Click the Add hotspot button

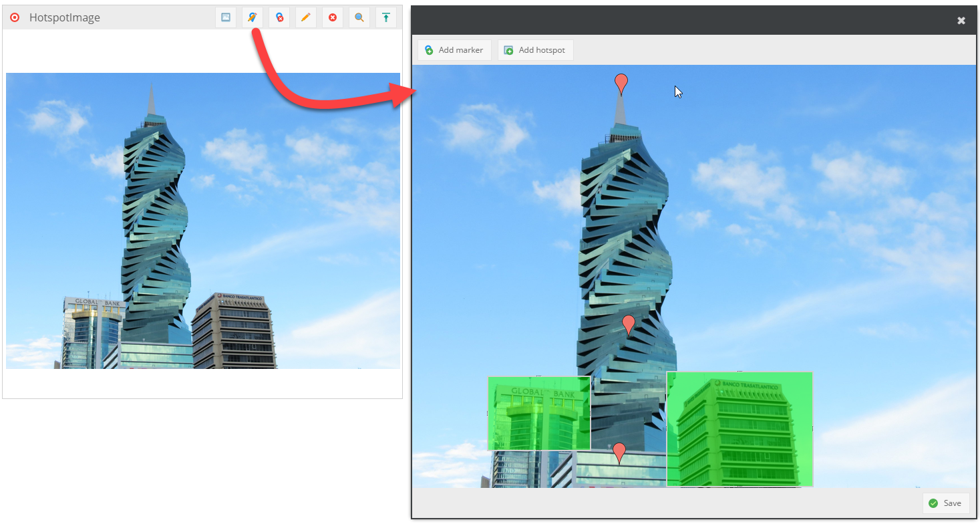pyautogui.click(x=535, y=50)
